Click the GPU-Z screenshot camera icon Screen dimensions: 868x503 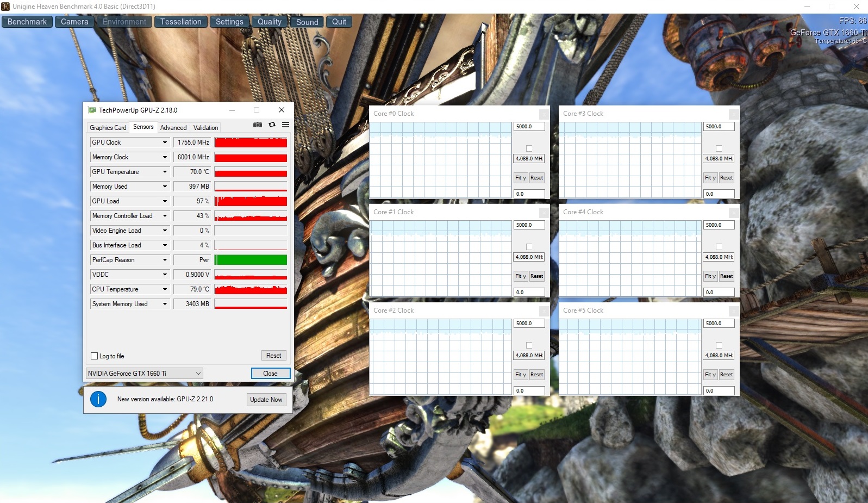click(258, 125)
